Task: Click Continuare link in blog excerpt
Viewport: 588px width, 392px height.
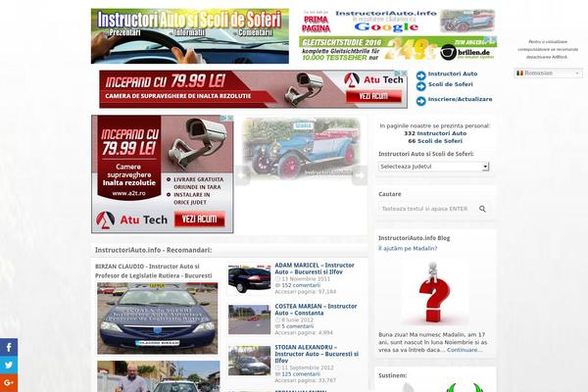Action: pos(465,350)
